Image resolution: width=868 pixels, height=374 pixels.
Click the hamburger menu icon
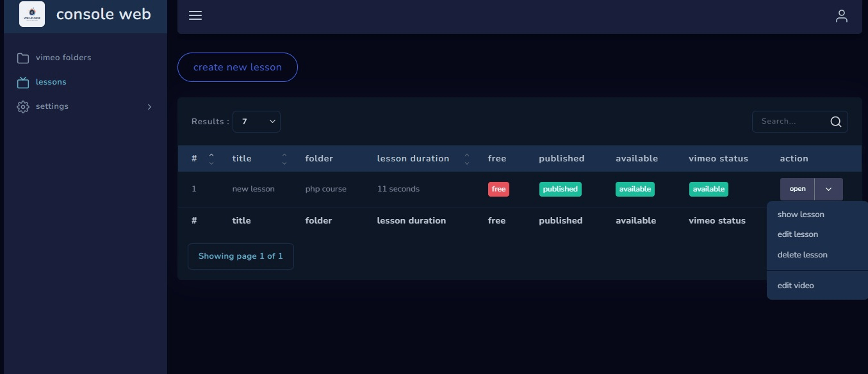point(195,15)
